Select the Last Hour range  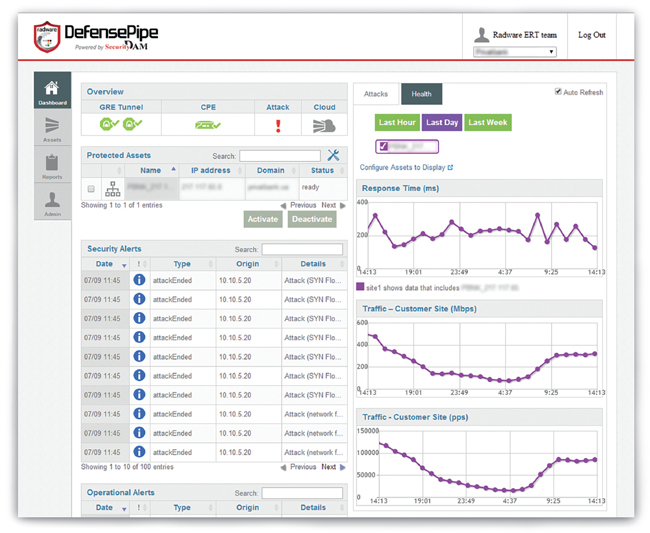point(397,122)
